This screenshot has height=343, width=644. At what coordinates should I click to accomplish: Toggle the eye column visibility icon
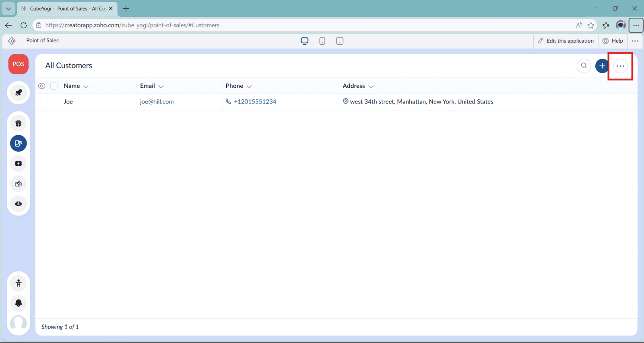[x=41, y=86]
